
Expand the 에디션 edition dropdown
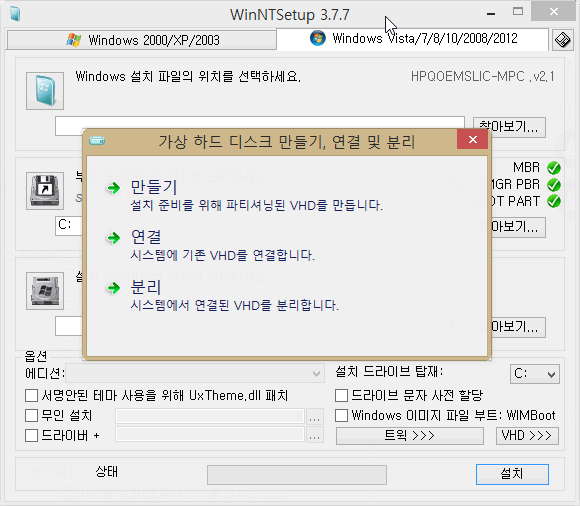point(195,374)
